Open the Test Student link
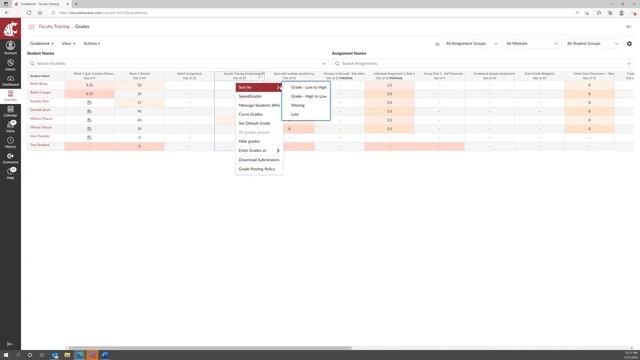 tap(40, 145)
